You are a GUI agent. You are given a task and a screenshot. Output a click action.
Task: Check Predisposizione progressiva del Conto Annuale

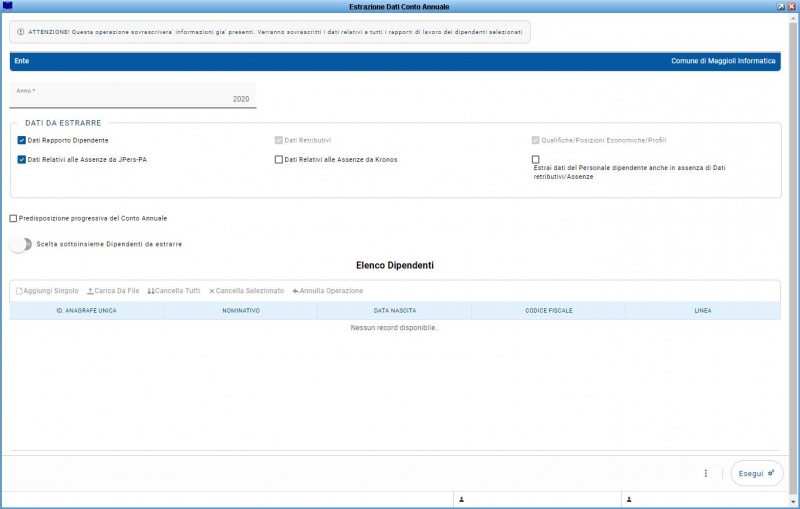tap(13, 218)
